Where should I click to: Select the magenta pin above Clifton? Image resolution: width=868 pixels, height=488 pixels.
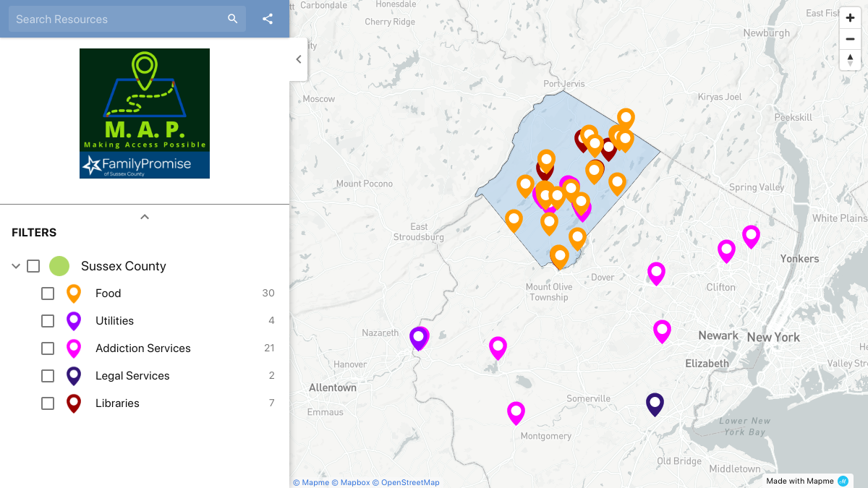(x=726, y=250)
